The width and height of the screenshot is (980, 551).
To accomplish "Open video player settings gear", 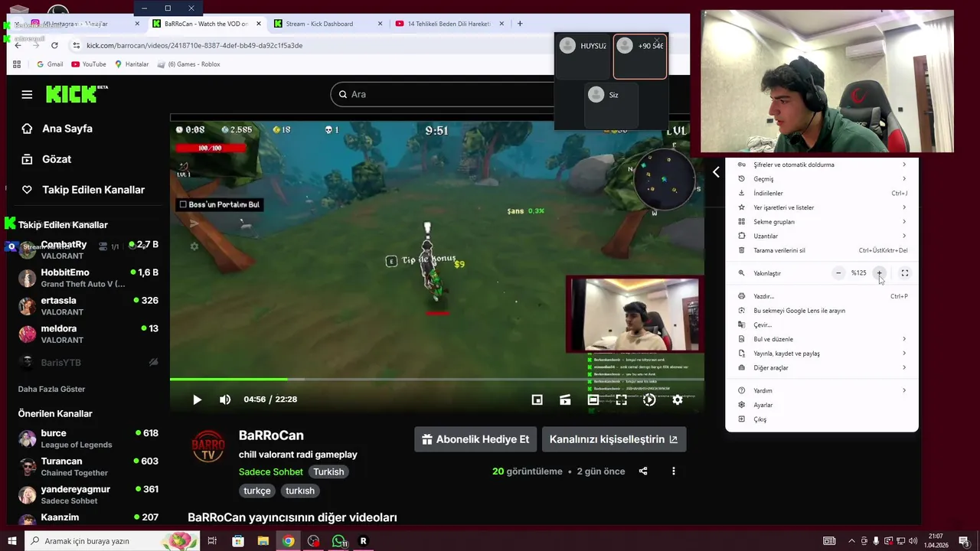I will pos(678,399).
